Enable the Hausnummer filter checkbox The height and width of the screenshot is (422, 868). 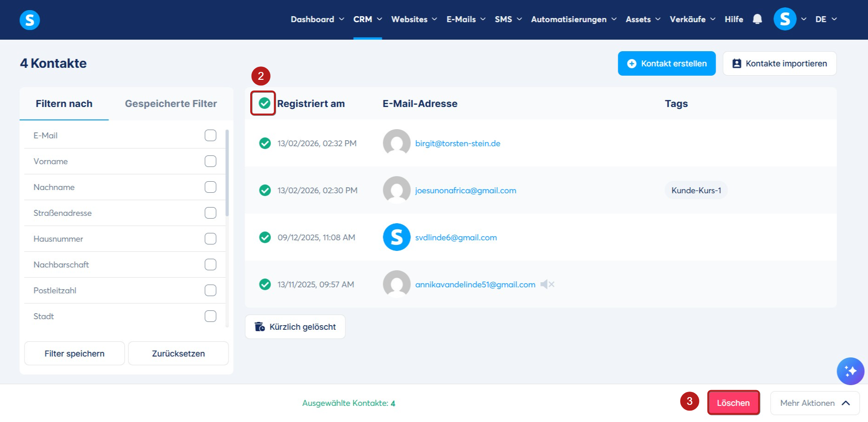coord(211,238)
